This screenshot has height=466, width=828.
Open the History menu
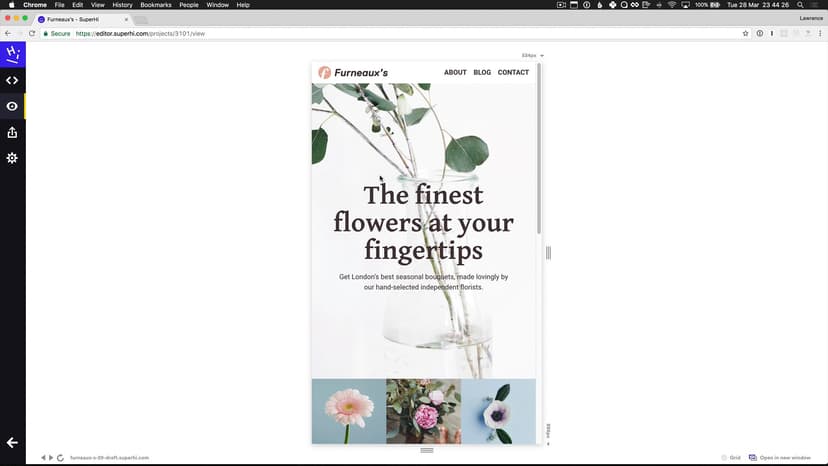click(122, 5)
